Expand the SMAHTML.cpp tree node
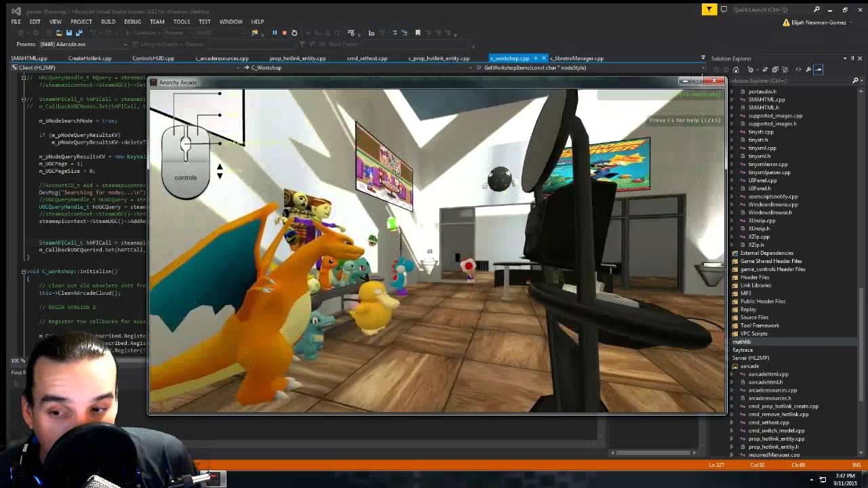This screenshot has width=868, height=488. click(732, 100)
